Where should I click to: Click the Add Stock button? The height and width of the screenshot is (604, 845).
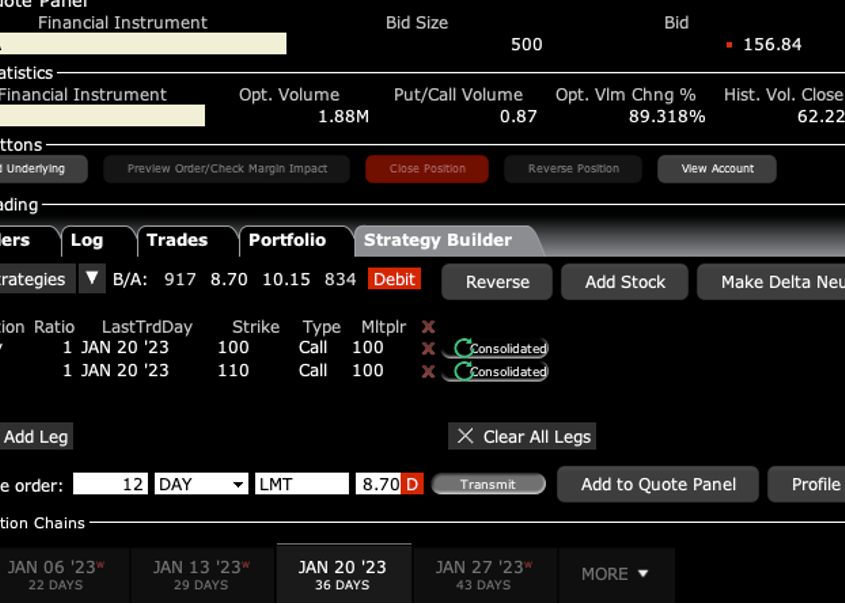point(625,282)
